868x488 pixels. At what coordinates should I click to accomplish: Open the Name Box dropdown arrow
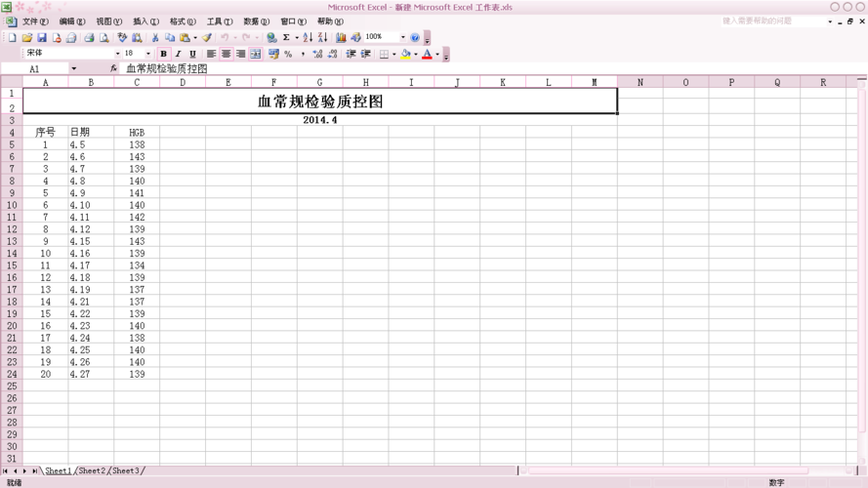[73, 68]
